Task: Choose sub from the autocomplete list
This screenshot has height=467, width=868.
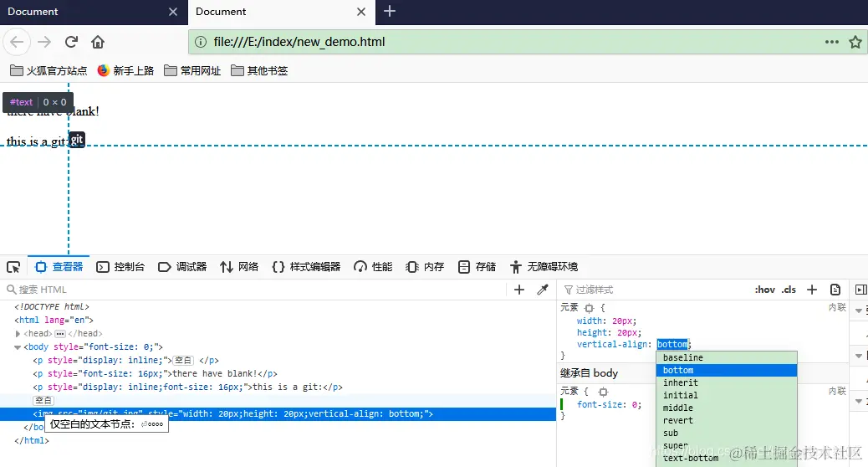Action: click(727, 434)
